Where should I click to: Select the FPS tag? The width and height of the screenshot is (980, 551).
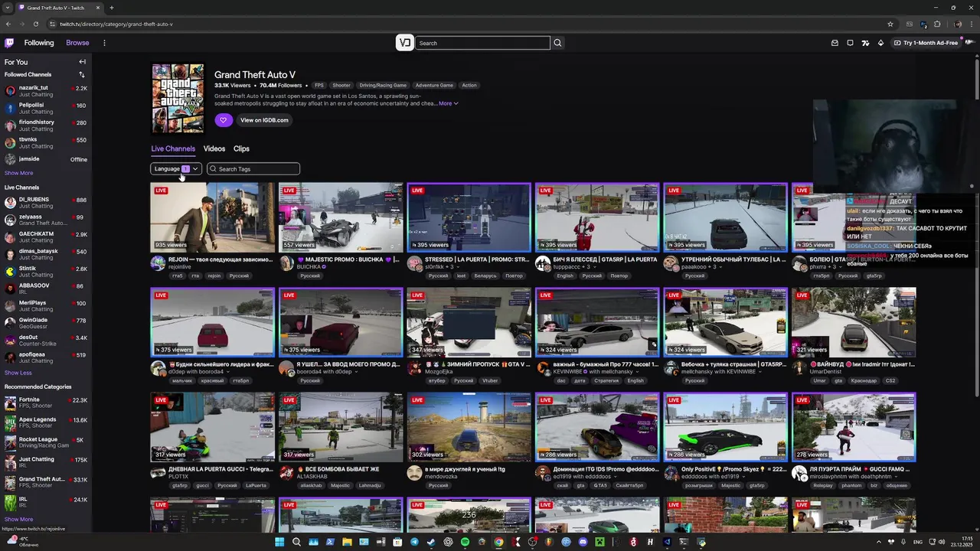coord(319,86)
